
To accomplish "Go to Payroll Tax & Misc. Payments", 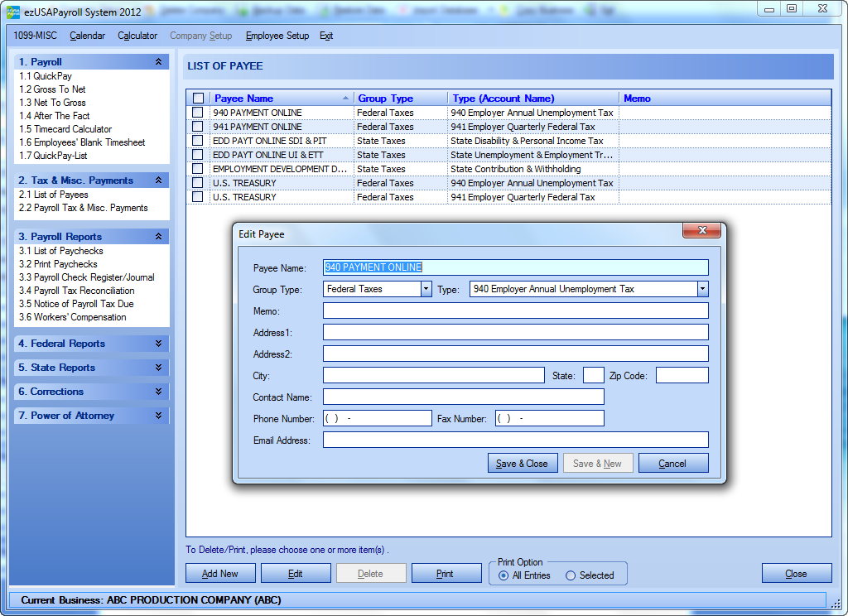I will (x=84, y=208).
